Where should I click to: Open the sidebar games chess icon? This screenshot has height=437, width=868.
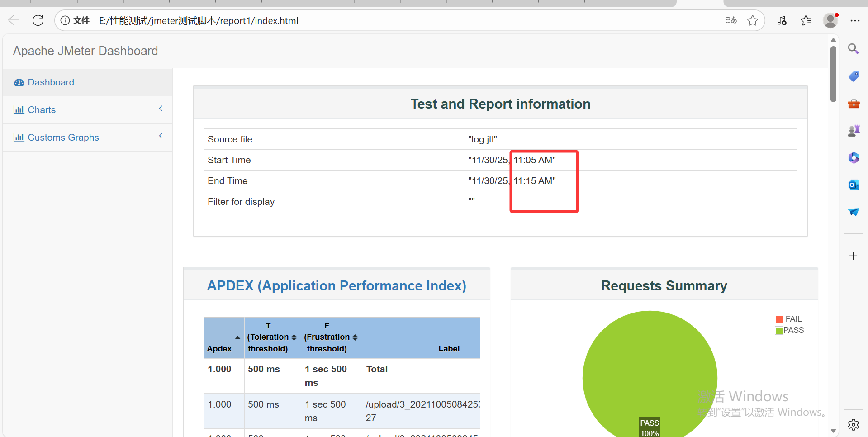point(854,131)
